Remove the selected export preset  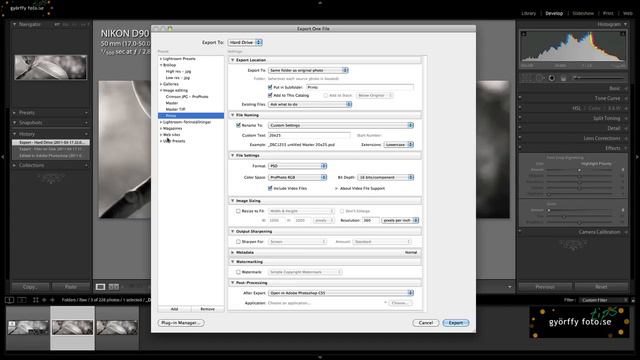[207, 309]
